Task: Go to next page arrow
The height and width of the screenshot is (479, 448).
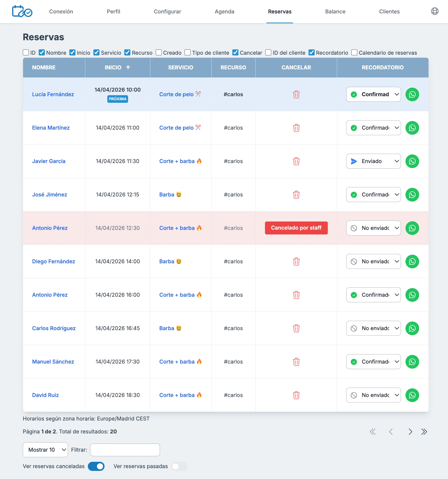Action: click(x=410, y=432)
